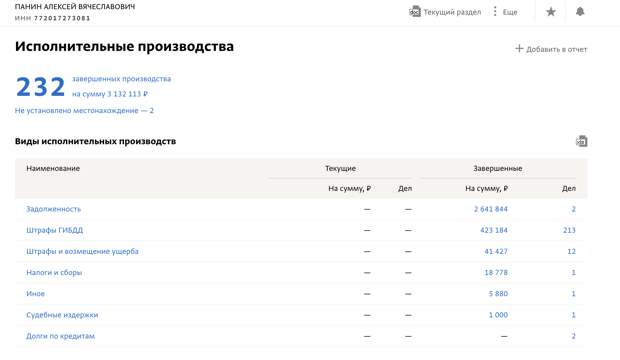The image size is (620, 360).
Task: Click Дел header under Завершенные
Action: 569,188
